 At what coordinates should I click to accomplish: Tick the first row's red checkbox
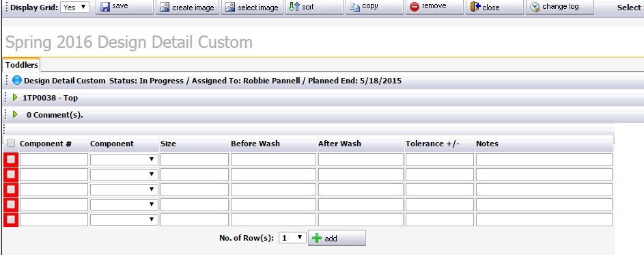[x=11, y=159]
